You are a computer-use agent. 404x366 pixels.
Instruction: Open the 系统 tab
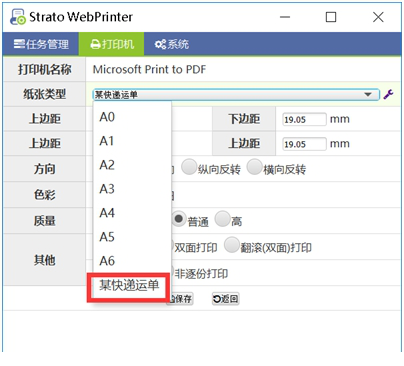pyautogui.click(x=172, y=44)
